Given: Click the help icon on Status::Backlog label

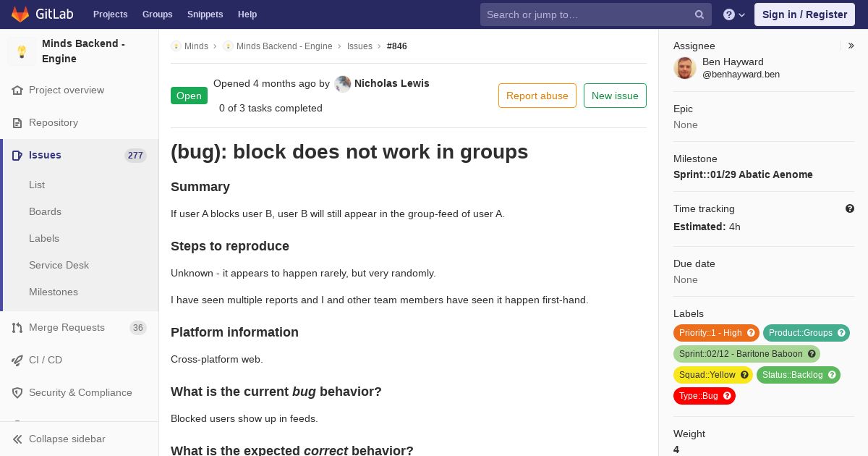Looking at the screenshot, I should coord(832,375).
